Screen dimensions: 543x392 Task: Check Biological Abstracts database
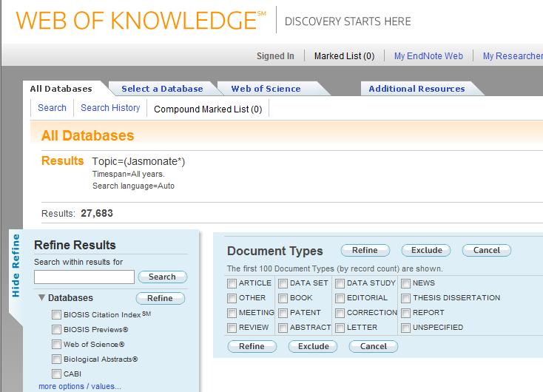point(56,359)
